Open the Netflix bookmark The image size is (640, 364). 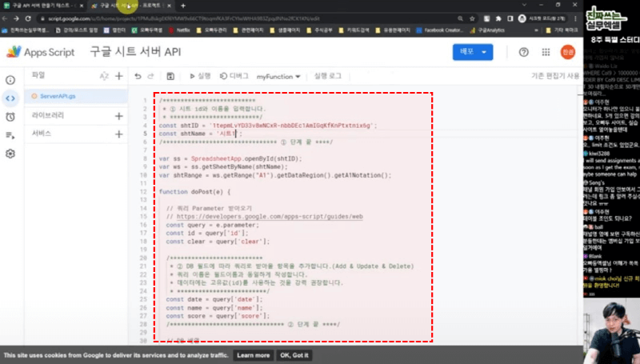[179, 30]
